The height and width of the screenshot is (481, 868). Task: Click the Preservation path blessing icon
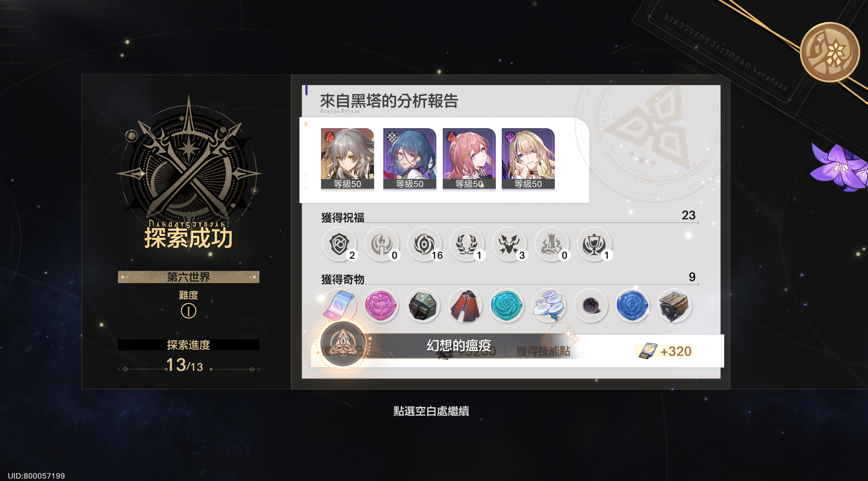pos(339,244)
